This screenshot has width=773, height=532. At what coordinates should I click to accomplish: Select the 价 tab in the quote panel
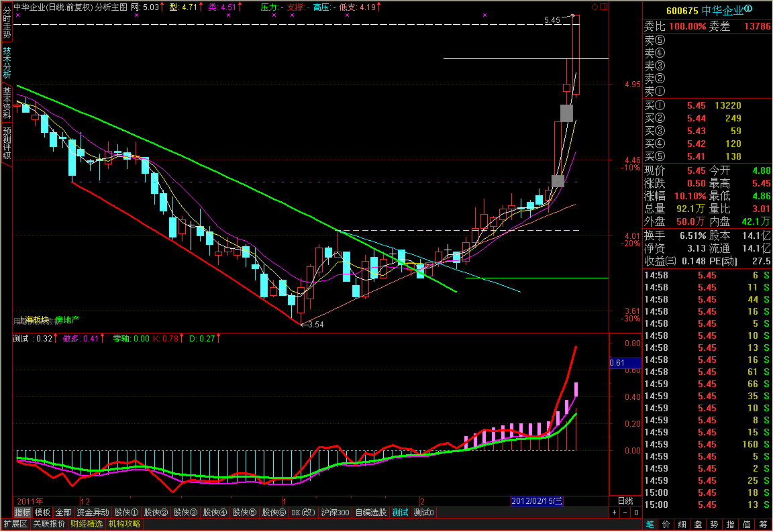666,525
